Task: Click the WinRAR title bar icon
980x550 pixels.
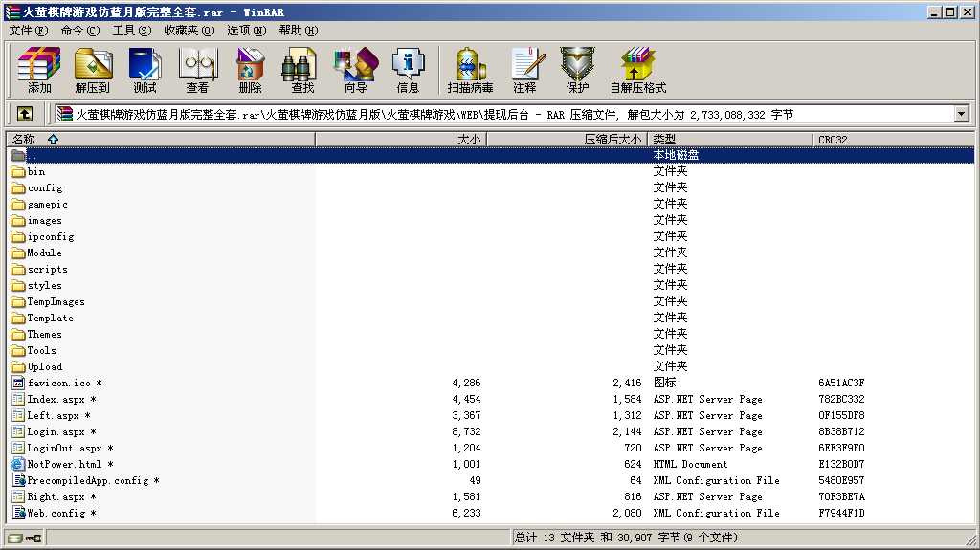Action: pyautogui.click(x=12, y=11)
